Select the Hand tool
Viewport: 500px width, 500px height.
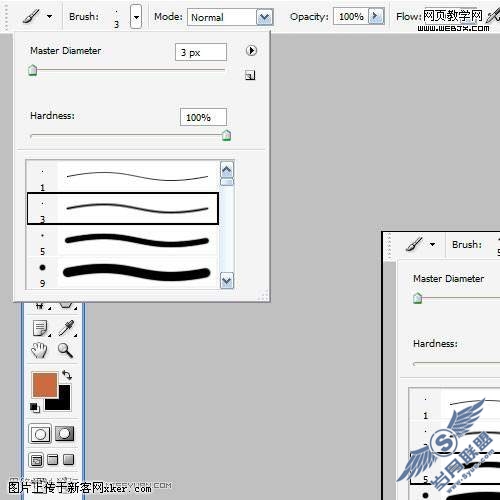tap(39, 350)
